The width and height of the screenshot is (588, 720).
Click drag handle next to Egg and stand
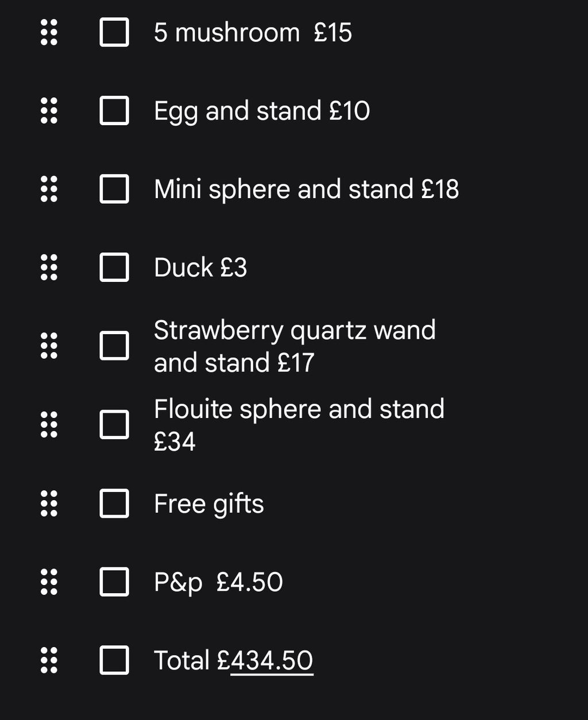tap(49, 111)
